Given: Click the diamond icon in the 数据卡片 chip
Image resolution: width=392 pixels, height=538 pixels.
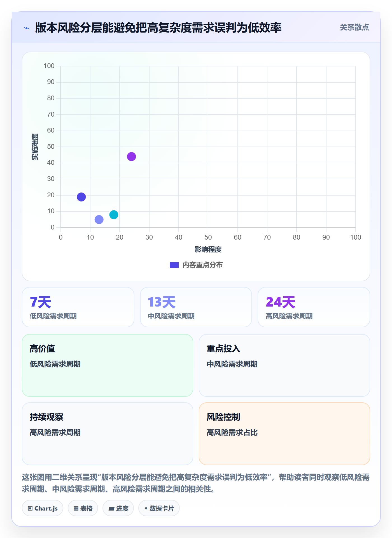Looking at the screenshot, I should point(146,508).
